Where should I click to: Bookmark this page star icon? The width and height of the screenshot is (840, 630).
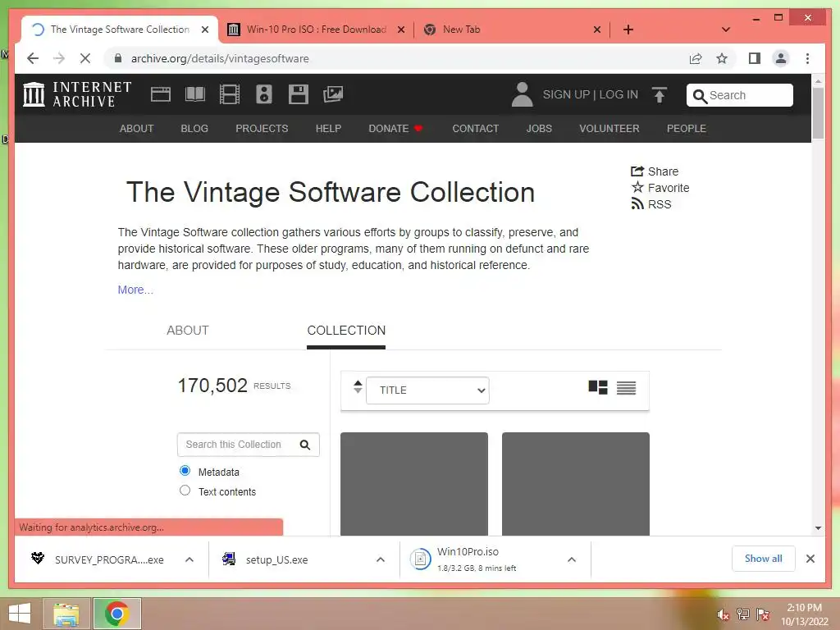[x=722, y=58]
